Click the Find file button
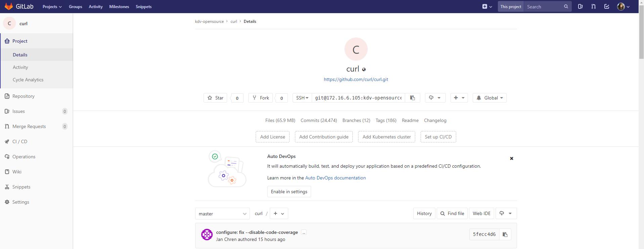This screenshot has width=644, height=249. point(452,213)
